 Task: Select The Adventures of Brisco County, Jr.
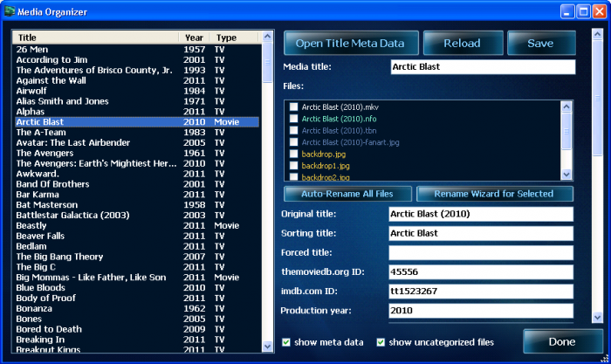coord(137,70)
